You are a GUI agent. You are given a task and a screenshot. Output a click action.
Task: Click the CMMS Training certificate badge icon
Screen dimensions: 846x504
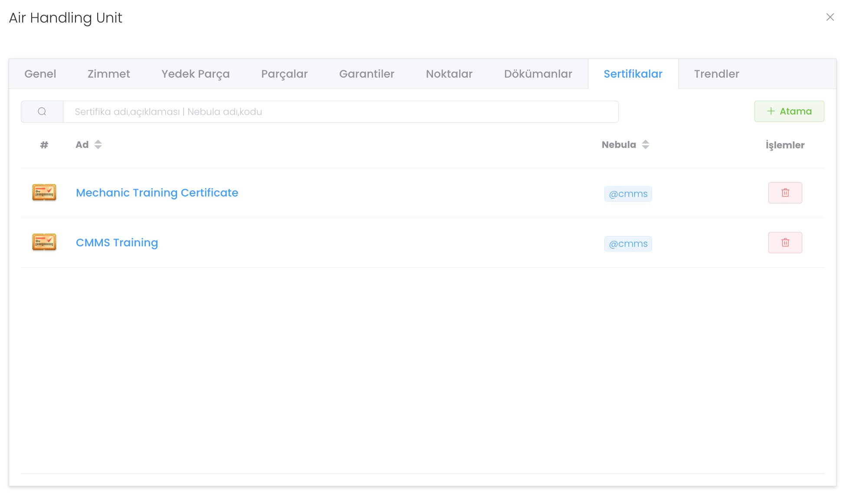pyautogui.click(x=44, y=242)
